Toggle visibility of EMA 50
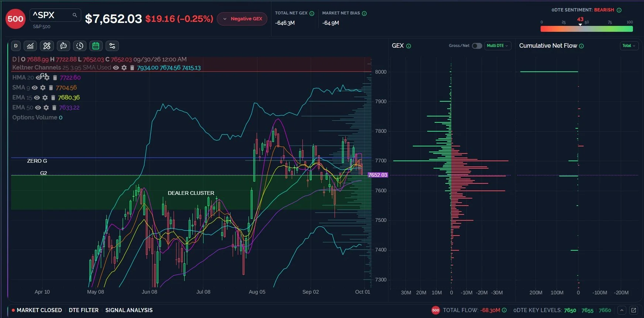The width and height of the screenshot is (644, 318). point(38,108)
